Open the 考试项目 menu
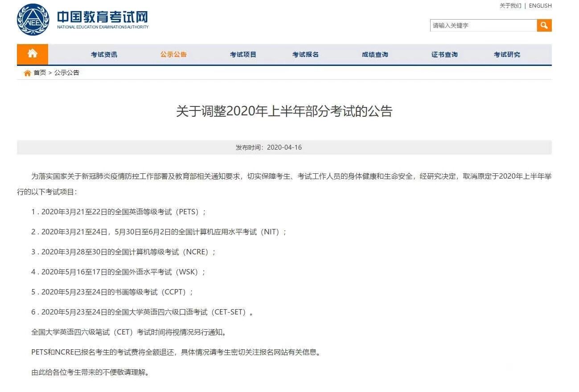 [x=243, y=54]
